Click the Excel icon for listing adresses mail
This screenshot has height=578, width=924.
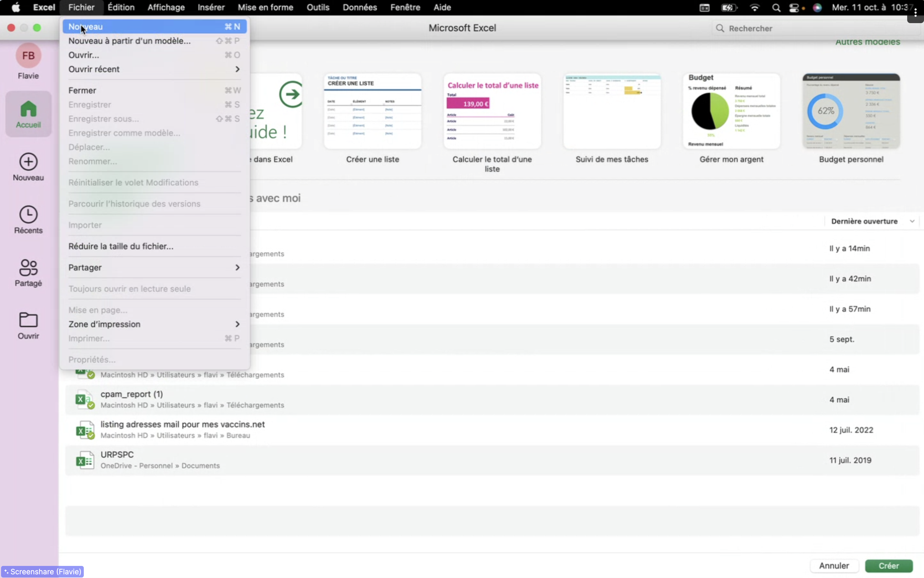click(x=85, y=430)
